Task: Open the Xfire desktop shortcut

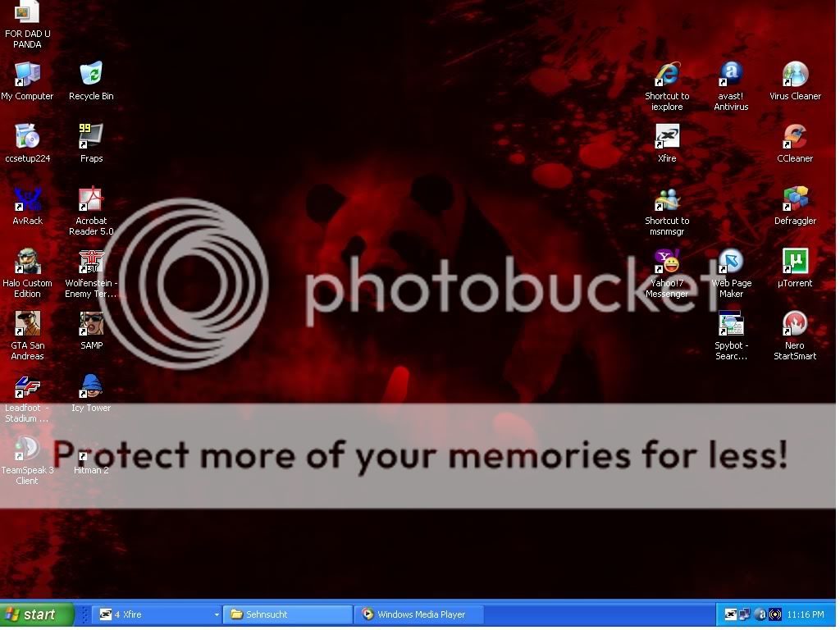Action: tap(666, 137)
